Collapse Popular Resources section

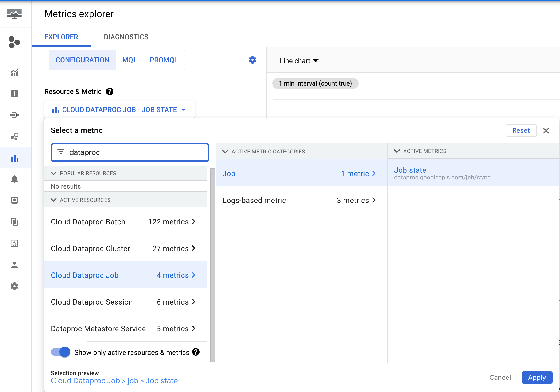pyautogui.click(x=53, y=173)
